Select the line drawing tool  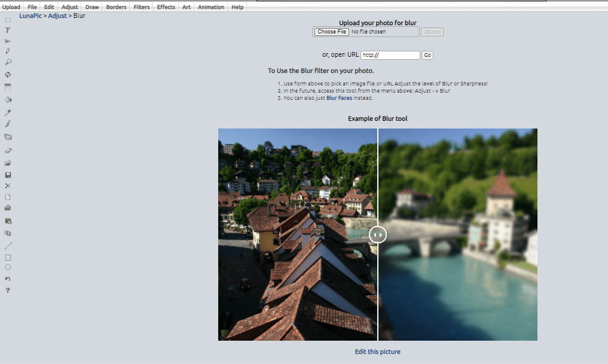[8, 246]
